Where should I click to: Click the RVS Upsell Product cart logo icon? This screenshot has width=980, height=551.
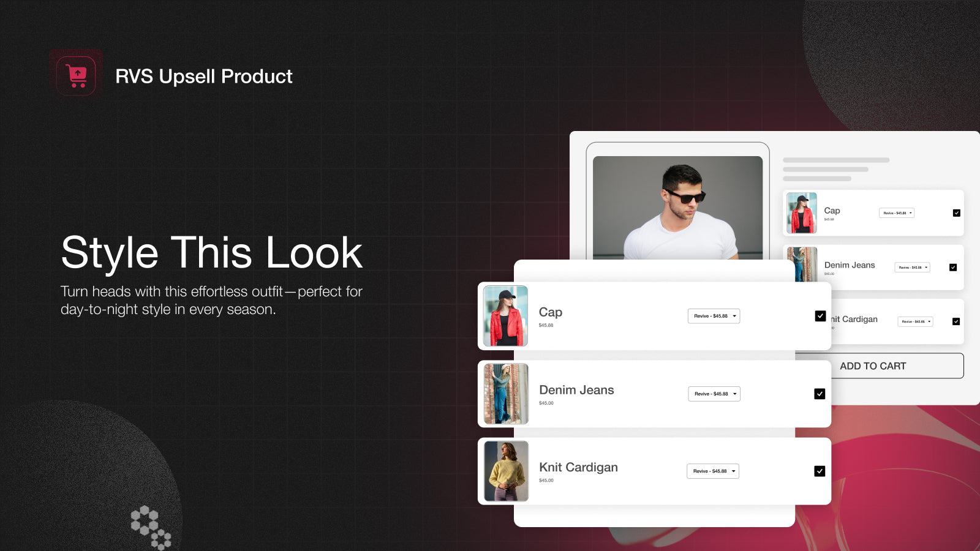pyautogui.click(x=76, y=76)
